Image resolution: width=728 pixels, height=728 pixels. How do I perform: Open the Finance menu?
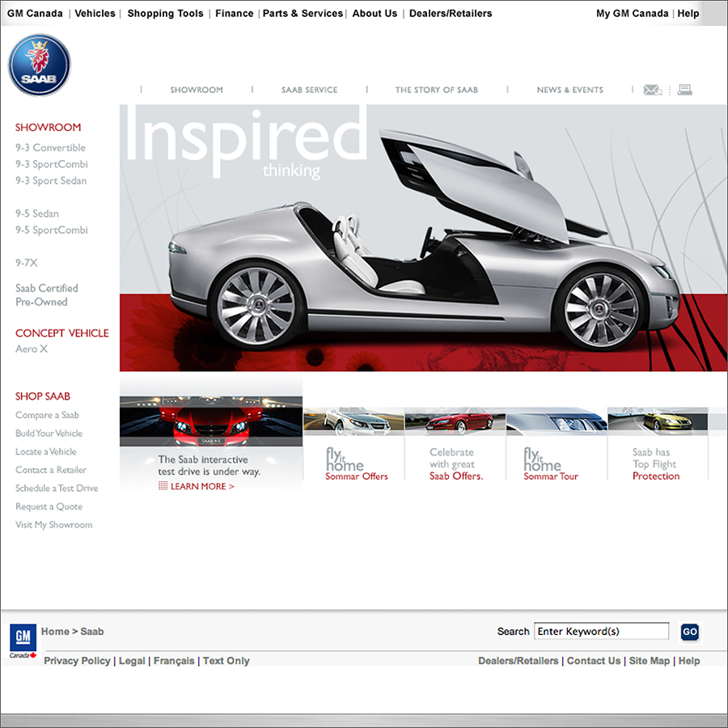click(x=234, y=14)
